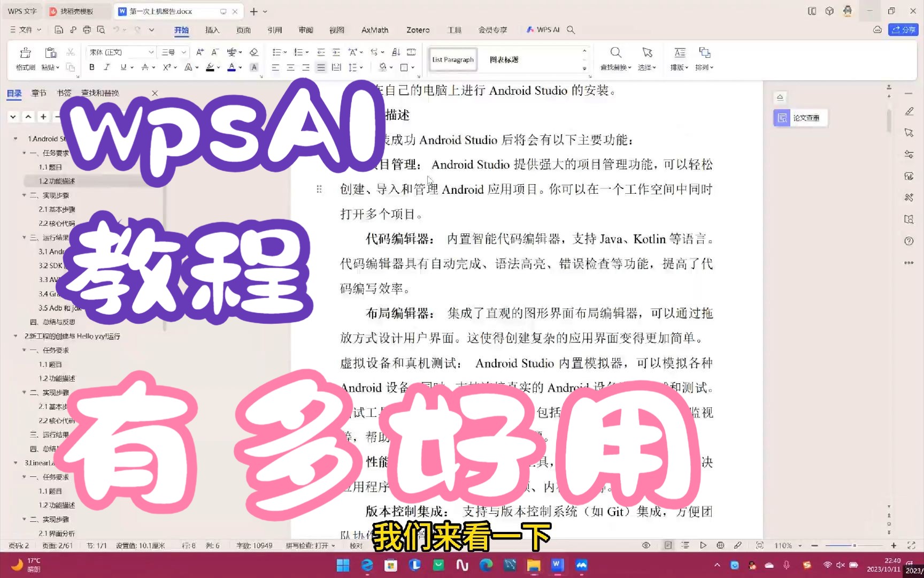Click the font color A swatch
The height and width of the screenshot is (578, 924).
click(231, 67)
